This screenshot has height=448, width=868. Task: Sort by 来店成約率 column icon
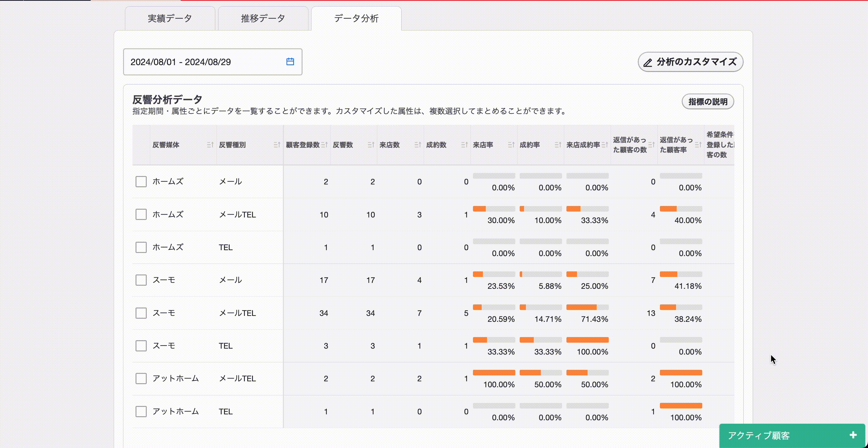click(x=605, y=145)
